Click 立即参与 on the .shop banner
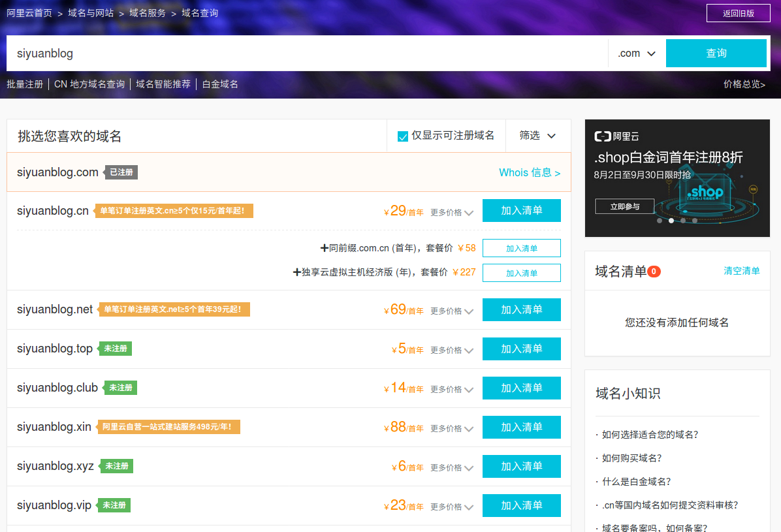Screen dimensions: 781x532 [x=624, y=206]
